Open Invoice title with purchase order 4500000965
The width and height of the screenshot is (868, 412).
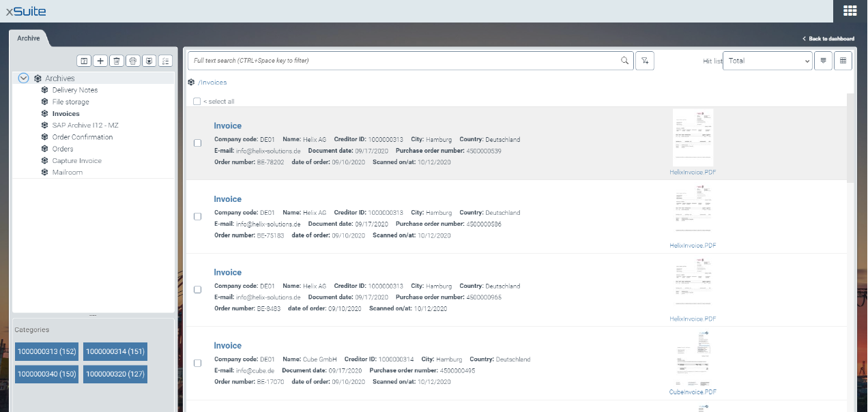tap(227, 272)
